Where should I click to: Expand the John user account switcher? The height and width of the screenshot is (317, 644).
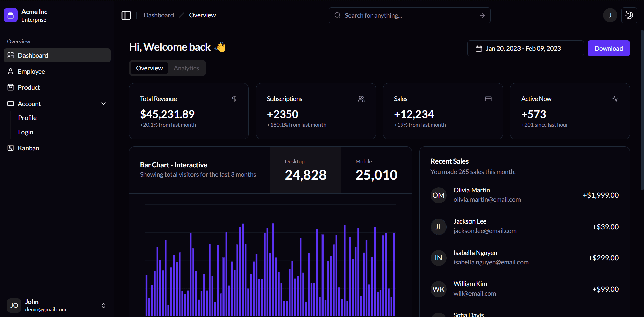(103, 305)
